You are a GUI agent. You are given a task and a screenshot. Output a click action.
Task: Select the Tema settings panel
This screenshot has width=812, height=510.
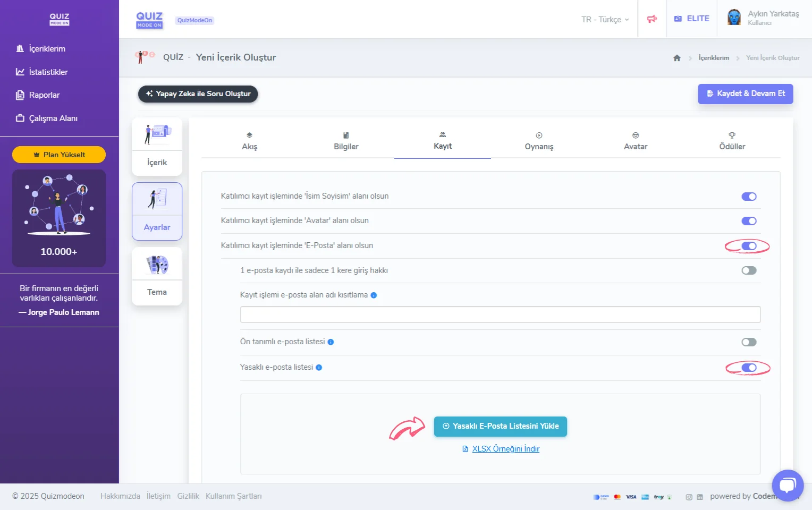point(157,276)
